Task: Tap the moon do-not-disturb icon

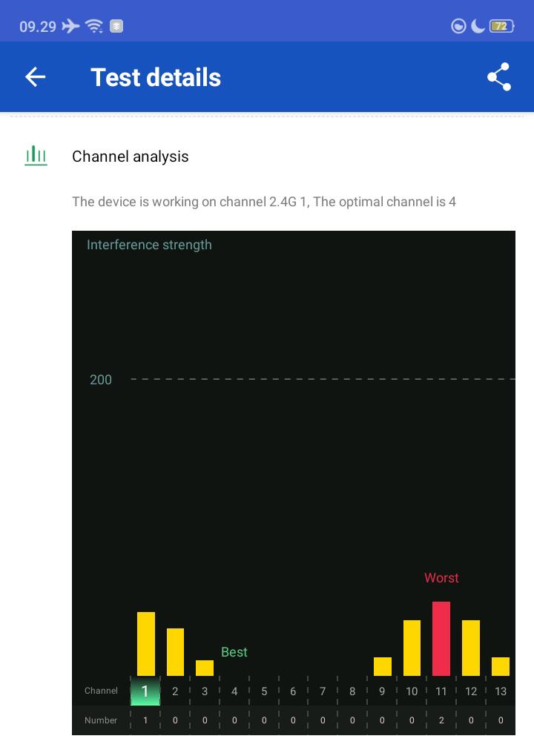Action: [x=478, y=27]
